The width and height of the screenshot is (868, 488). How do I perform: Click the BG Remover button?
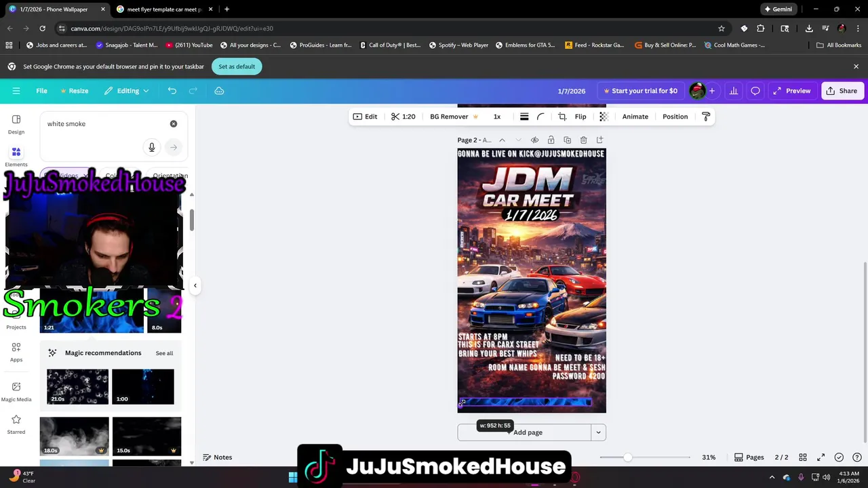[454, 117]
